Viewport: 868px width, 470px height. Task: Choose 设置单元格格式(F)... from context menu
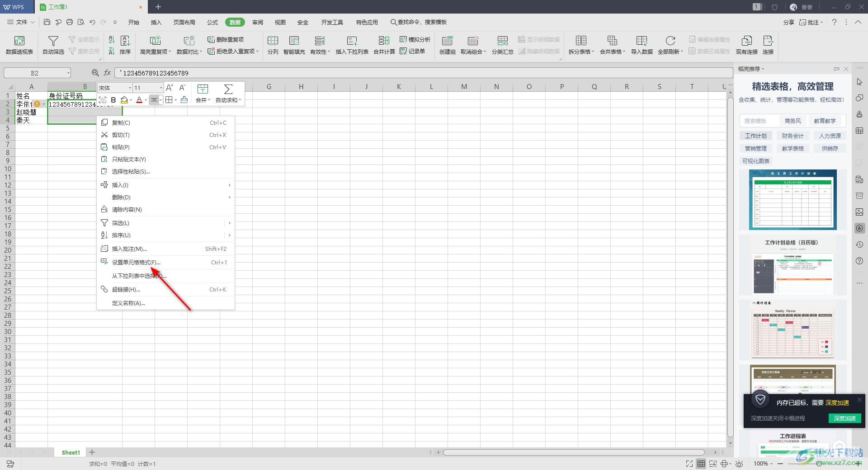(x=165, y=262)
